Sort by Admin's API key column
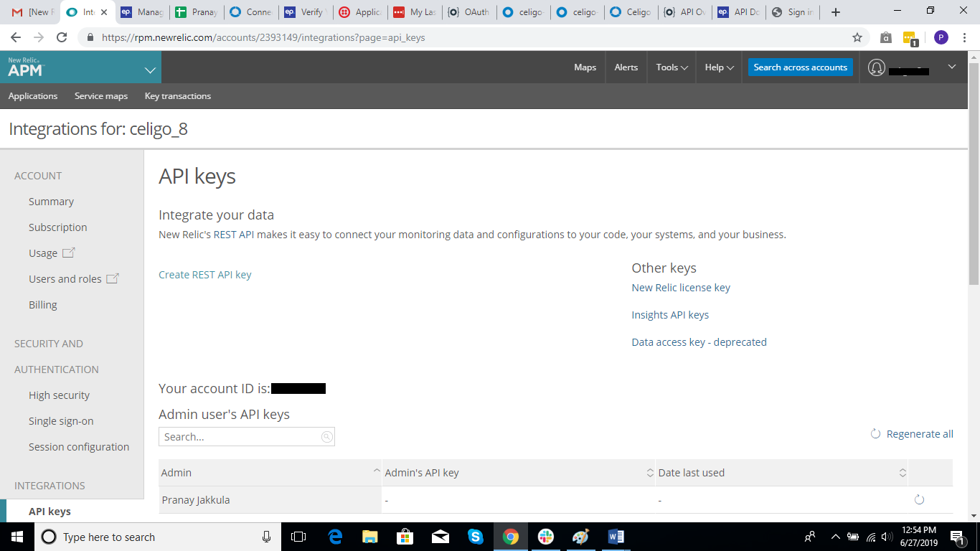Image resolution: width=980 pixels, height=551 pixels. point(519,473)
